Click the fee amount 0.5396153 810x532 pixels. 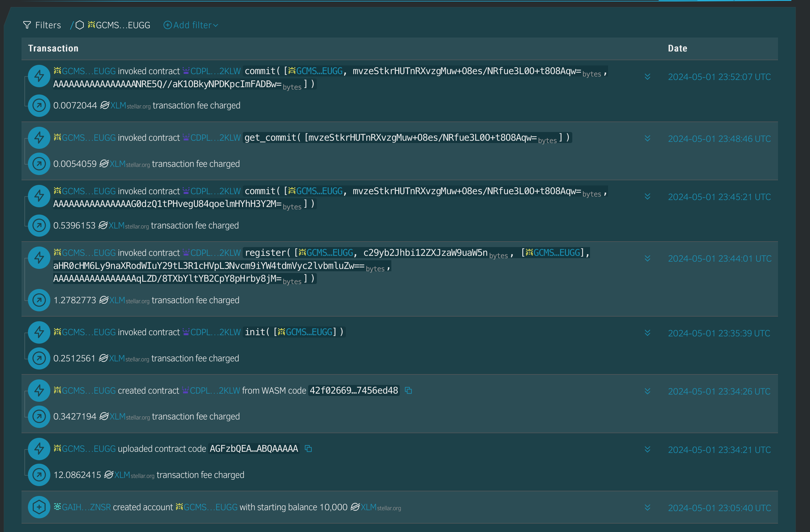click(x=74, y=226)
